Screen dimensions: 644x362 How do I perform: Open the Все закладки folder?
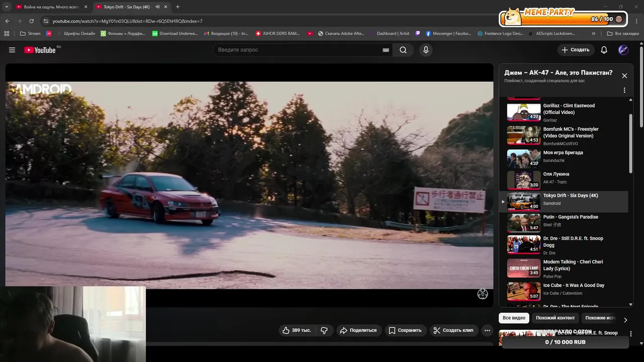(623, 34)
